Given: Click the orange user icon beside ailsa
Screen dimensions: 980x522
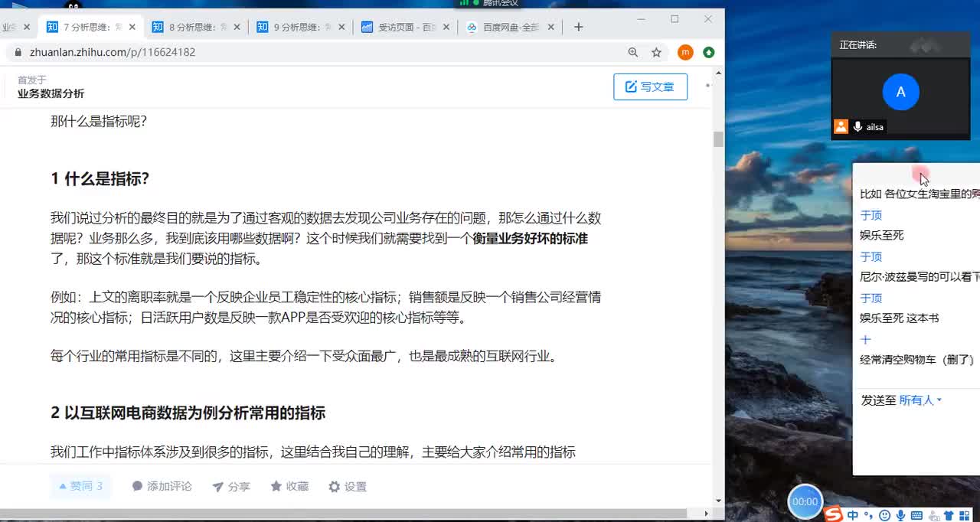Looking at the screenshot, I should [x=841, y=127].
